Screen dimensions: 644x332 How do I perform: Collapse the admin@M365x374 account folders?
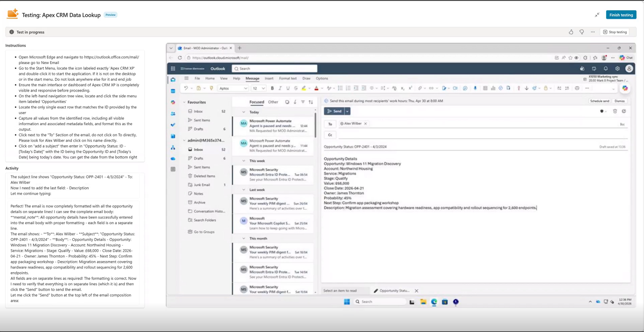pyautogui.click(x=184, y=141)
